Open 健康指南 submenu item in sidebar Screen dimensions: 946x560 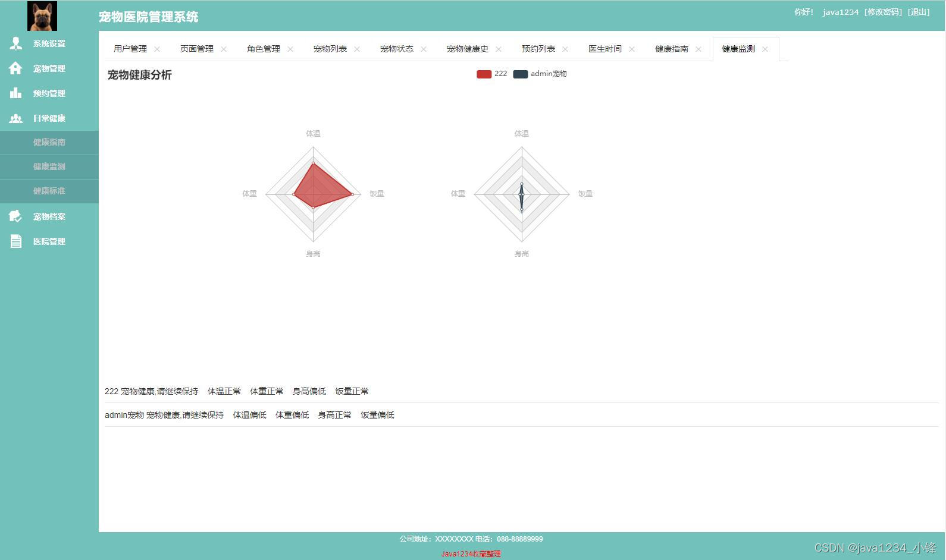[x=49, y=142]
